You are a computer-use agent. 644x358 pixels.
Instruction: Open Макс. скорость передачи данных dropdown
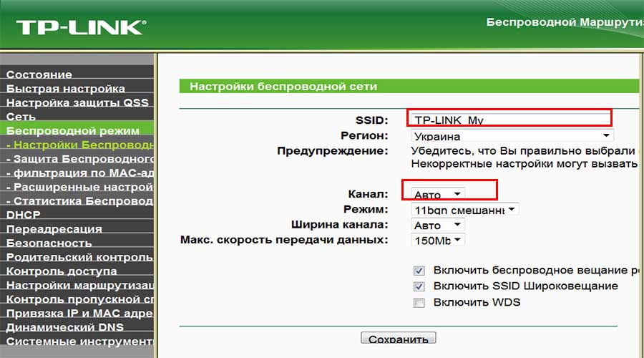pos(438,240)
